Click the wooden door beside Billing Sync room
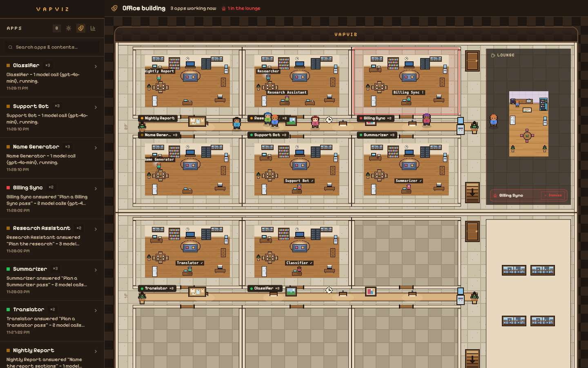This screenshot has height=368, width=588. tap(472, 61)
